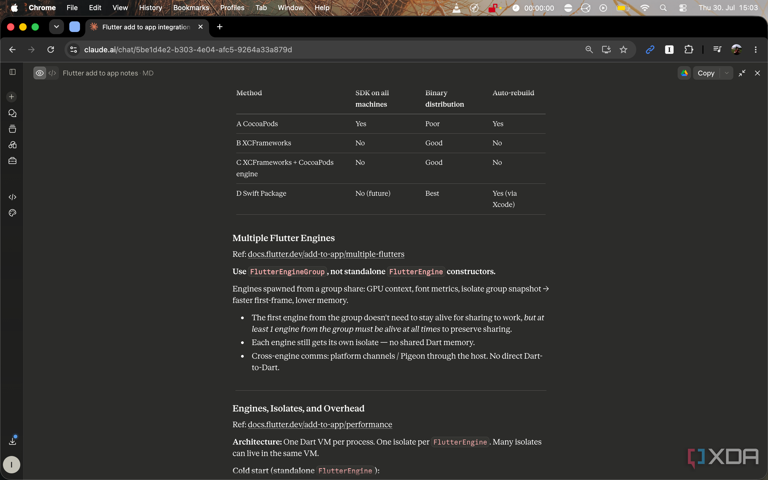The height and width of the screenshot is (480, 768).
Task: Go back in Chrome
Action: tap(12, 49)
